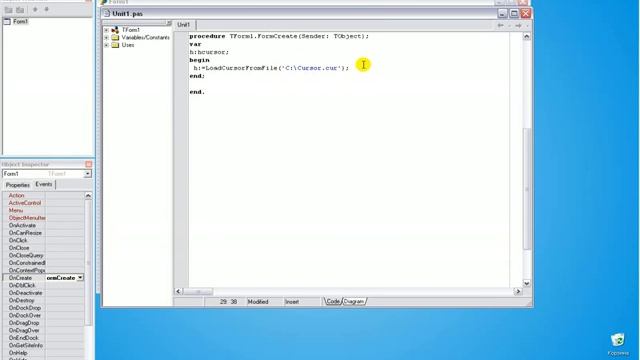Viewport: 640px width, 360px height.
Task: Select the OnDestroy event row
Action: [44, 300]
